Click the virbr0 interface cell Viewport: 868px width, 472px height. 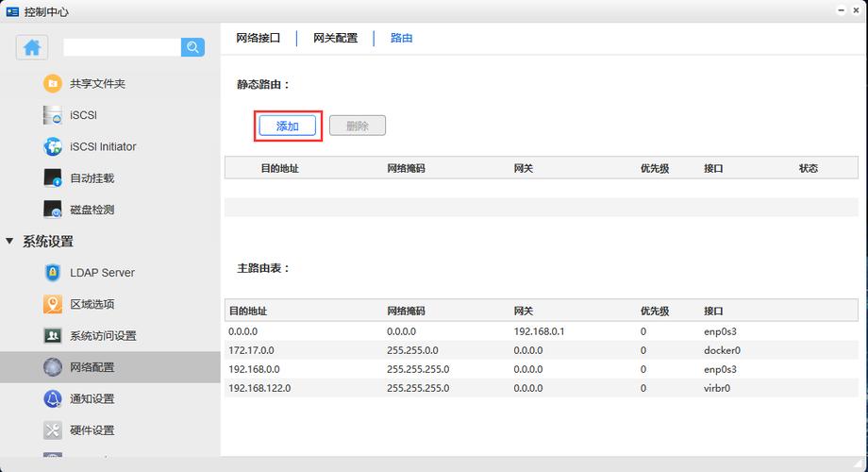[717, 388]
